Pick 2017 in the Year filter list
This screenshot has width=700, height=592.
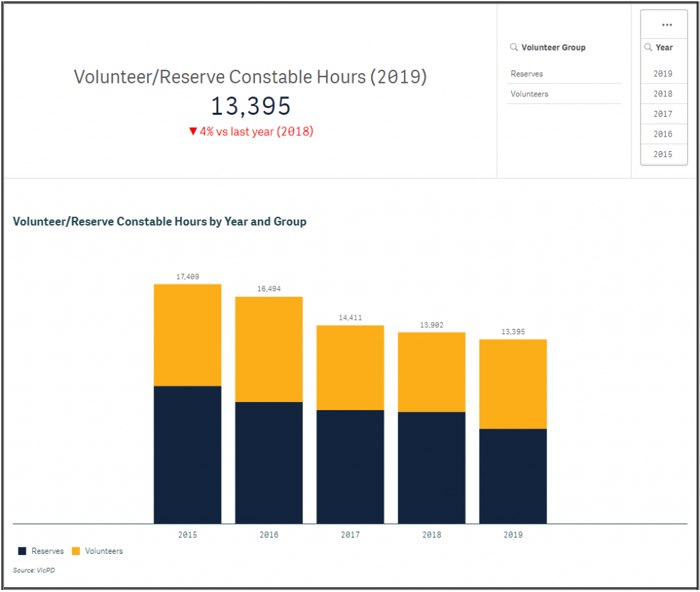(x=662, y=114)
